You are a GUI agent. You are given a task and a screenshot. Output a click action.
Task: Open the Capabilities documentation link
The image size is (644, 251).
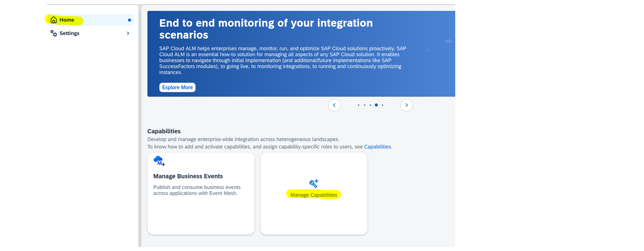point(378,147)
